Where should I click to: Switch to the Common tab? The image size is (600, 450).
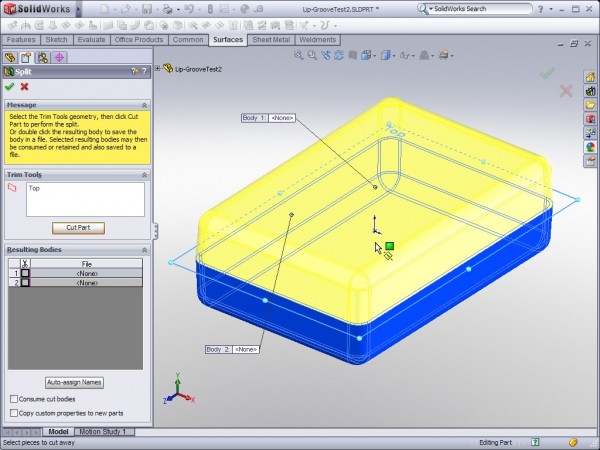point(188,40)
